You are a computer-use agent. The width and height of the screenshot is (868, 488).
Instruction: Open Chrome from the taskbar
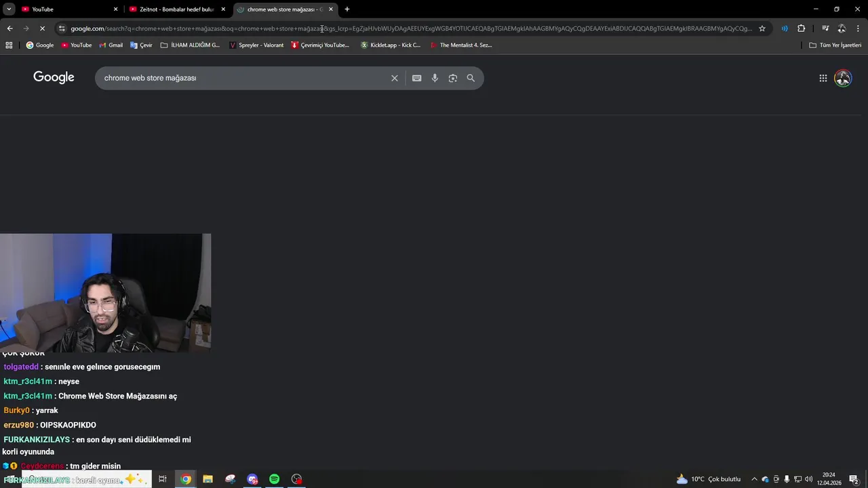pyautogui.click(x=186, y=479)
